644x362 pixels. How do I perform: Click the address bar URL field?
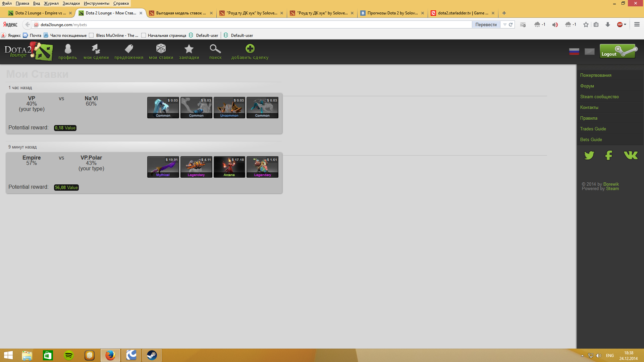point(255,24)
